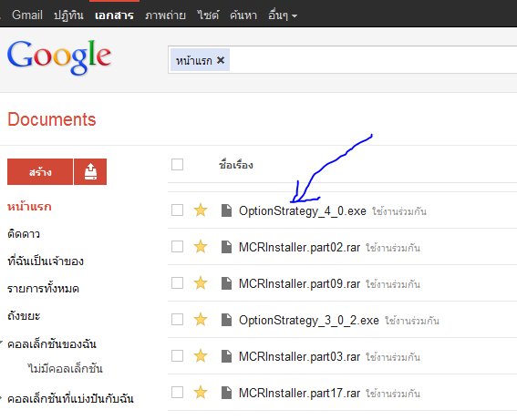517x420 pixels.
Task: Unstar MCRInstaller.part09.rar
Action: click(201, 283)
